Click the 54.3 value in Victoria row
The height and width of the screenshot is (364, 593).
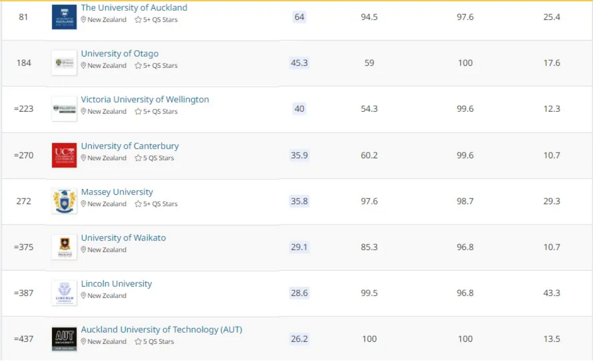point(369,109)
